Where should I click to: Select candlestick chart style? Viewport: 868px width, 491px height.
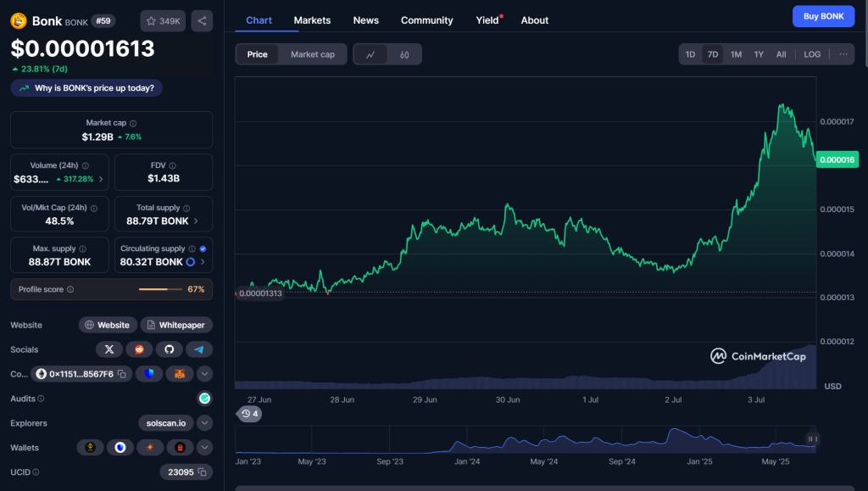404,54
